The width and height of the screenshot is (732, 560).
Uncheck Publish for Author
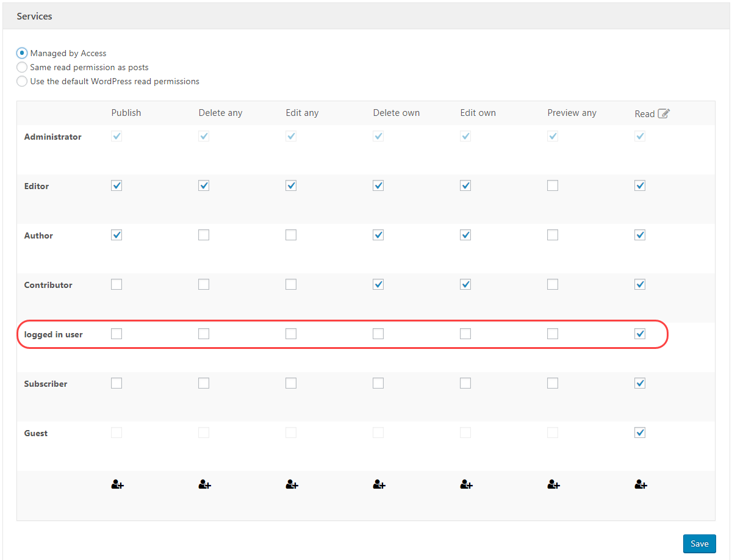[x=117, y=235]
